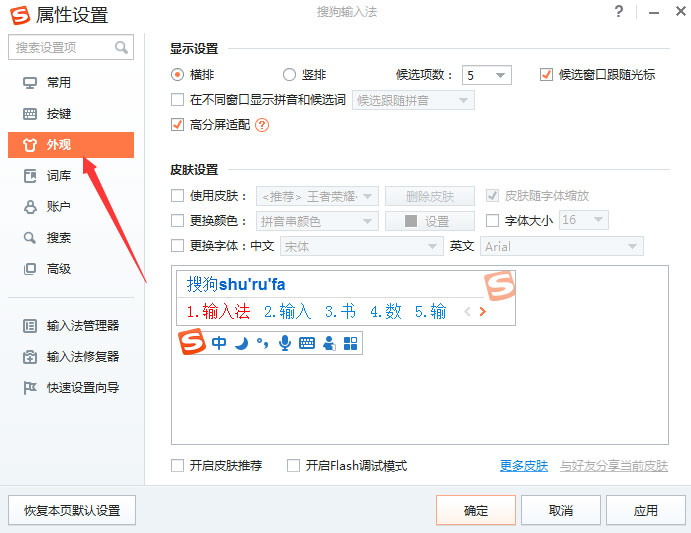
Task: Select the 横排 horizontal layout radio
Action: [177, 75]
